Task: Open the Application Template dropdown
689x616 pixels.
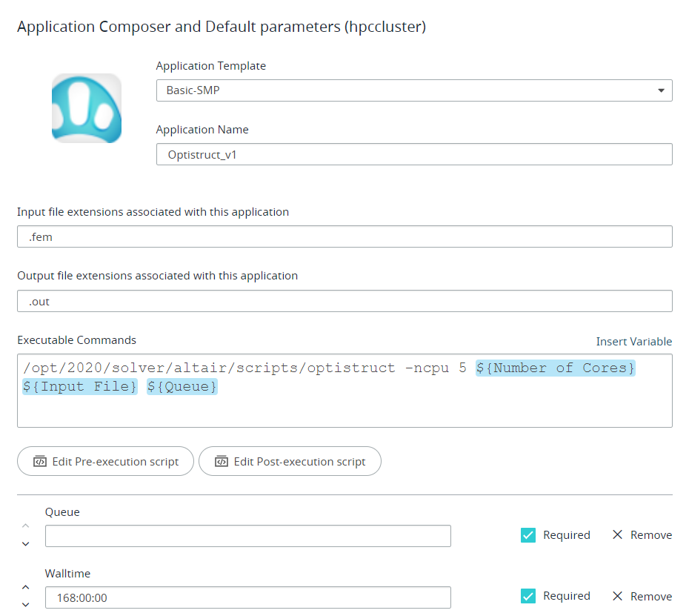Action: point(414,90)
